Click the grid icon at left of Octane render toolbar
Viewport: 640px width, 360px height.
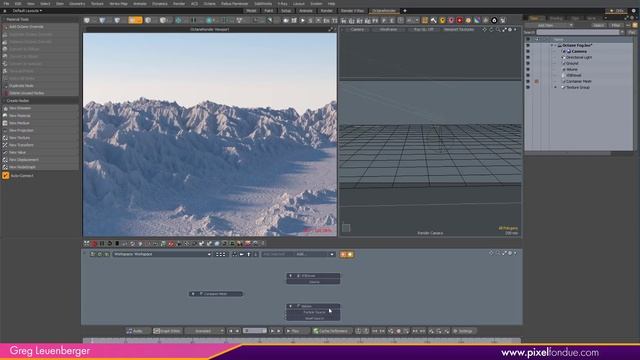coord(87,244)
